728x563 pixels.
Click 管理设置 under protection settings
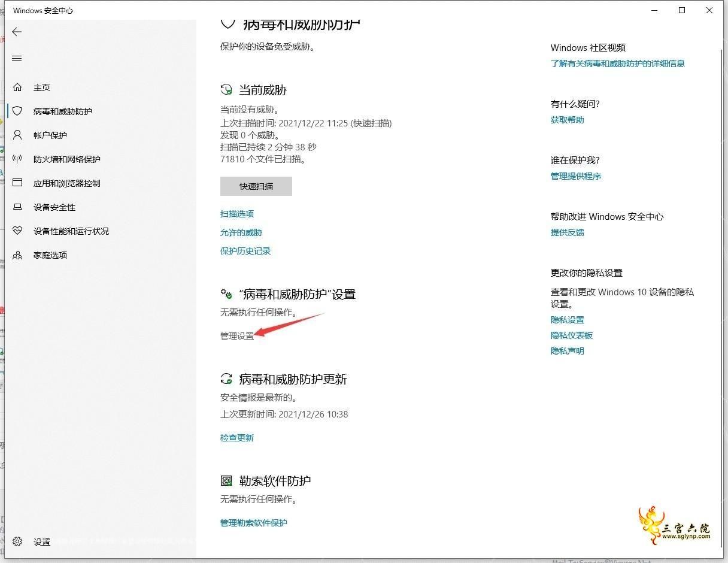click(x=237, y=336)
